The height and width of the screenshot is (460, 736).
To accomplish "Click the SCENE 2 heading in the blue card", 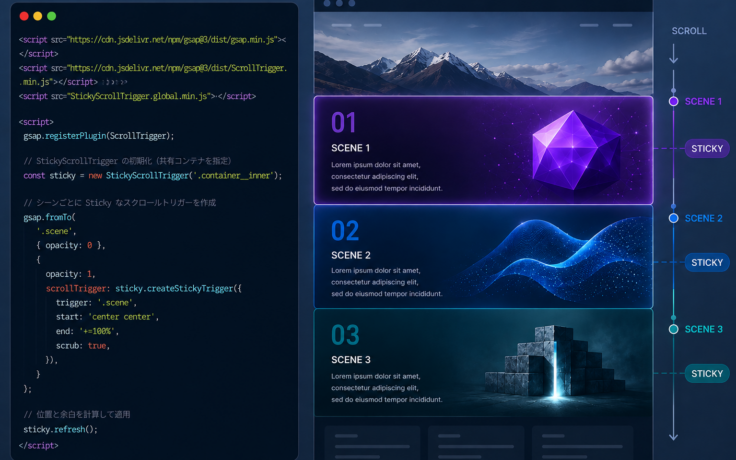I will (351, 255).
